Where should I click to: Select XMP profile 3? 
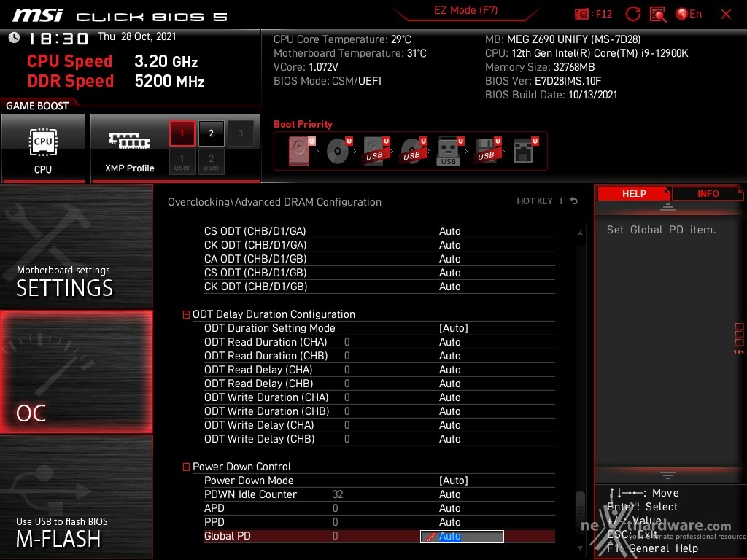point(240,133)
